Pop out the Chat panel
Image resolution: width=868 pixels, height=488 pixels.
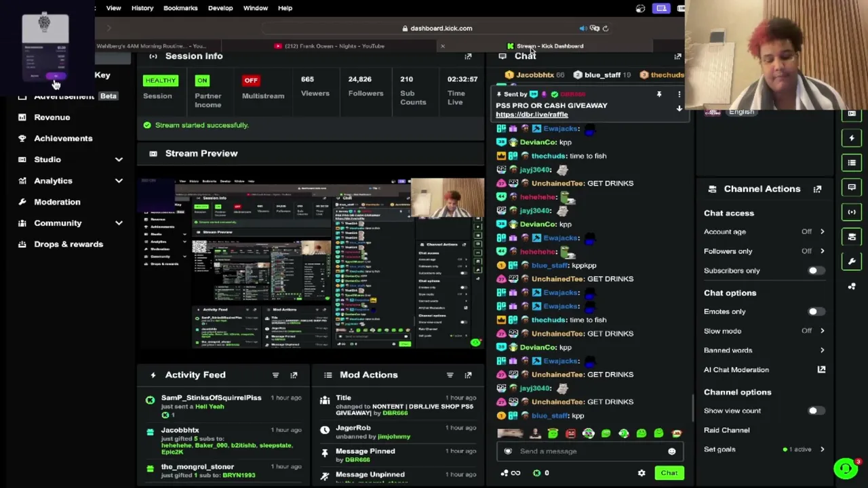pyautogui.click(x=677, y=56)
